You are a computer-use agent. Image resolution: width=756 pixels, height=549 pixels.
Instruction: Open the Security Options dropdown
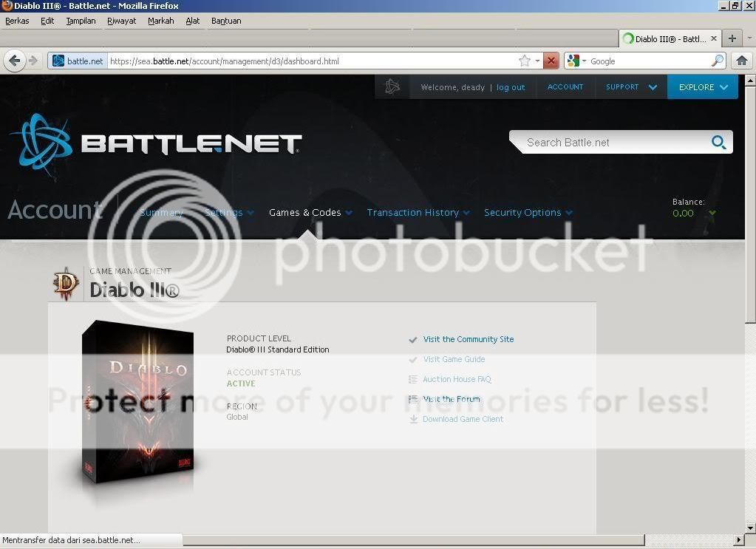(x=528, y=213)
